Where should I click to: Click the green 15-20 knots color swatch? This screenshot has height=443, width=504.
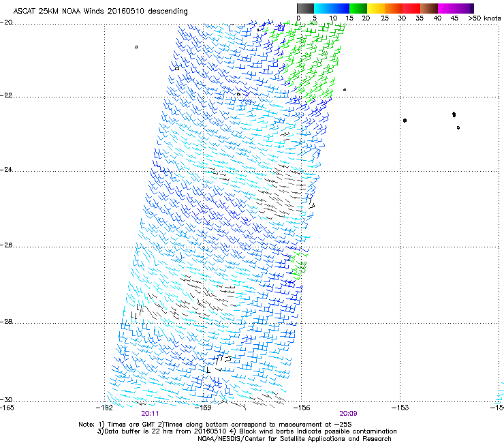tap(358, 8)
